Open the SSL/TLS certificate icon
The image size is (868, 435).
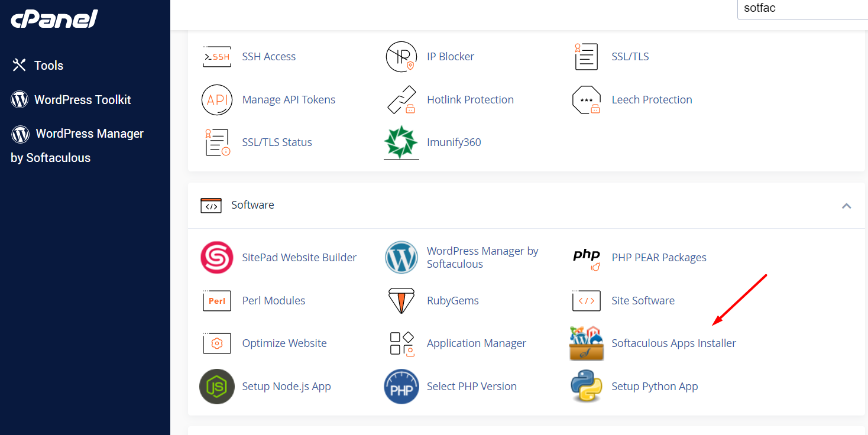(587, 57)
